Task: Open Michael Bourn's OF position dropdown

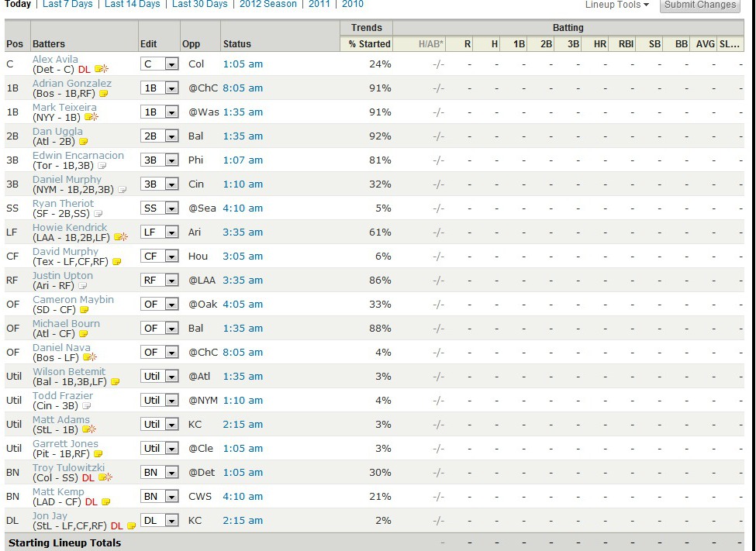Action: pos(160,329)
